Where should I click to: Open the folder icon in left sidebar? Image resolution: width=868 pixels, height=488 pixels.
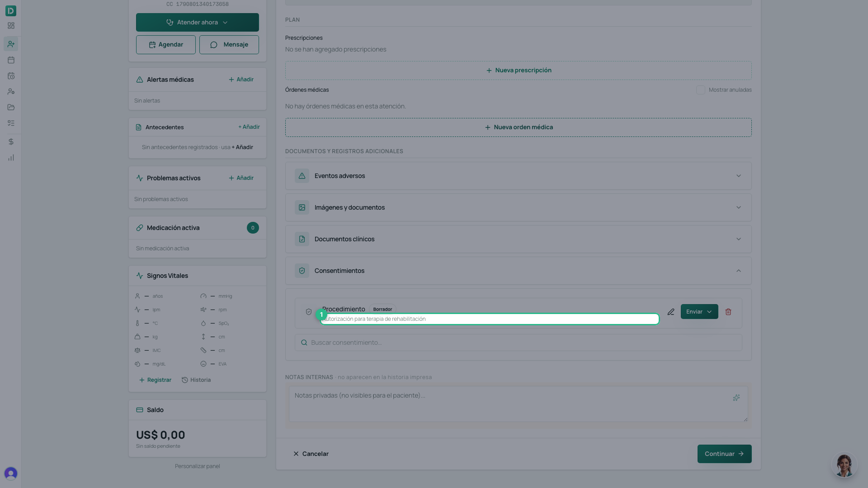11,108
